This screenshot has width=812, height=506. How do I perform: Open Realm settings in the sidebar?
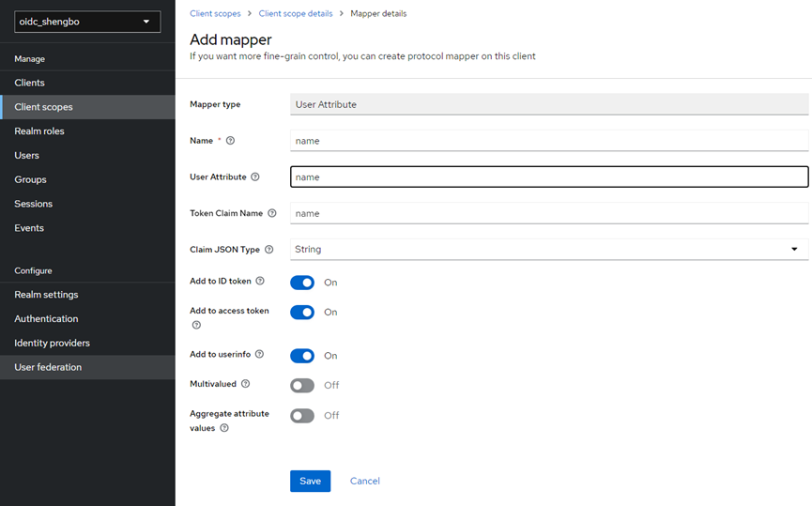coord(46,295)
